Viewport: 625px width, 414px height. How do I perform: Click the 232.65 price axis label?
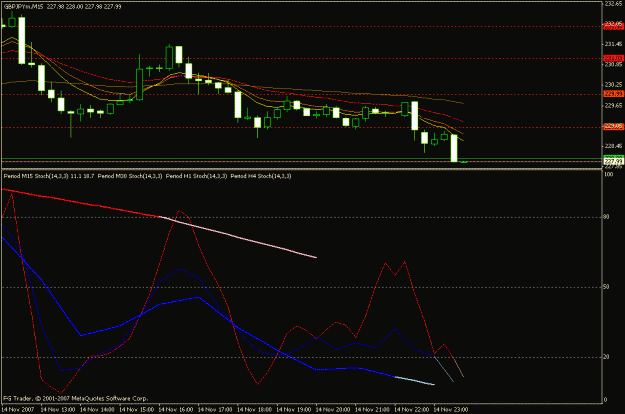click(x=613, y=4)
